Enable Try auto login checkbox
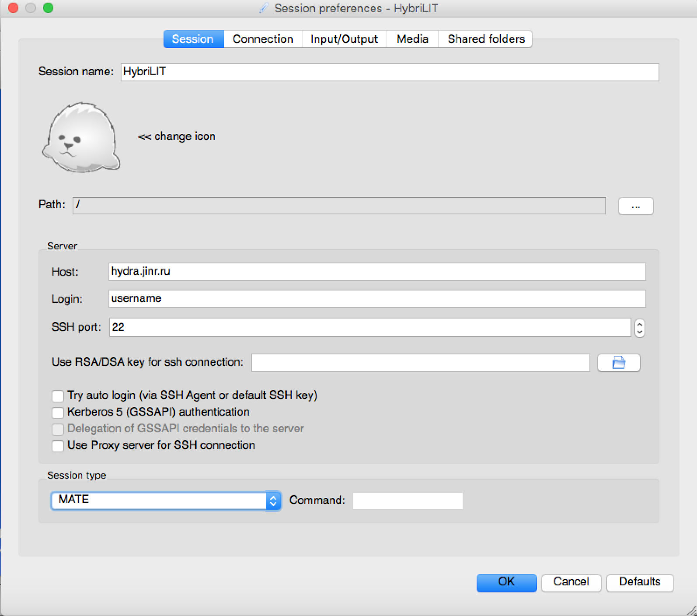This screenshot has width=697, height=616. (58, 396)
